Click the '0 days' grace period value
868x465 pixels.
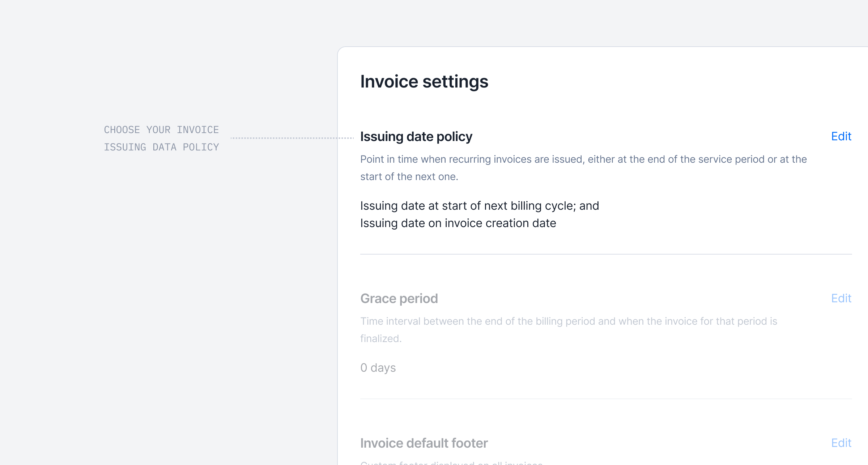[378, 368]
